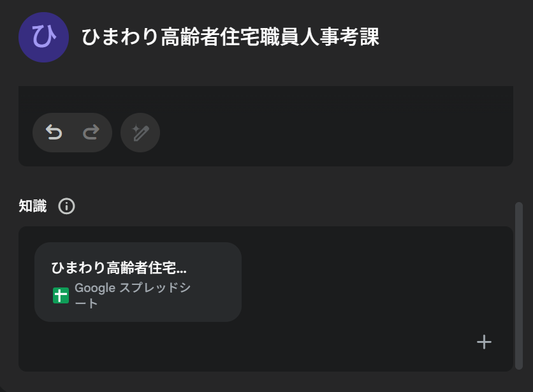Screen dimensions: 533x392
Task: Click the green Google Sheets icon
Action: coord(61,295)
